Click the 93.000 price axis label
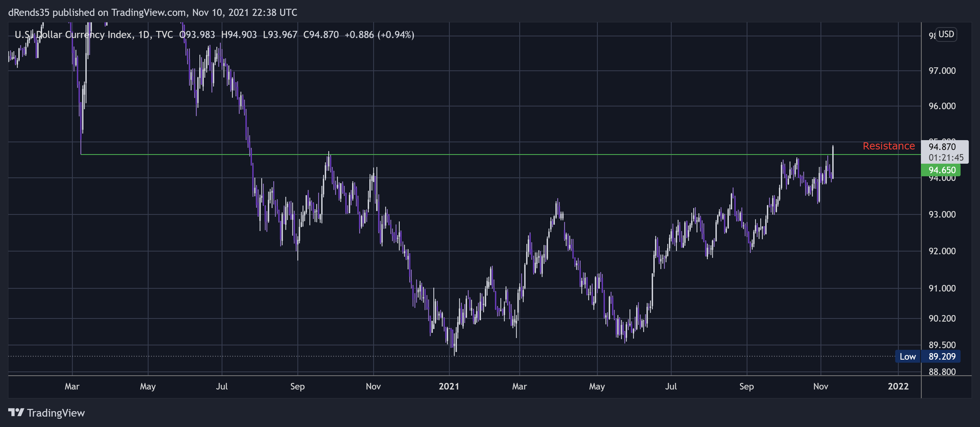Image resolution: width=980 pixels, height=427 pixels. point(942,215)
